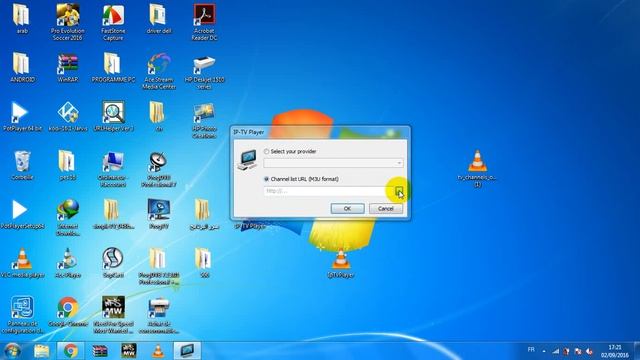Launch Need for Speed Most Wanted shortcut

[x=113, y=314]
